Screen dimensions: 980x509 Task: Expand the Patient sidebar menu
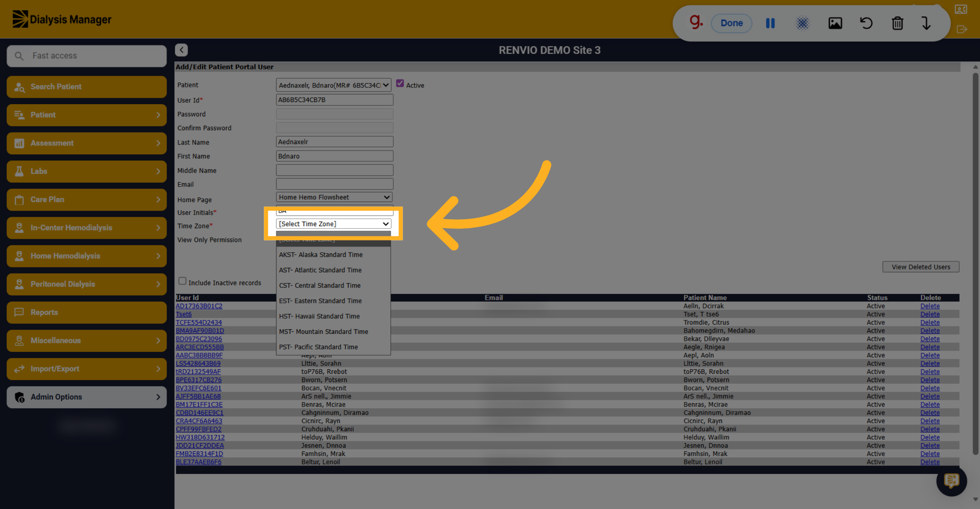click(x=87, y=115)
